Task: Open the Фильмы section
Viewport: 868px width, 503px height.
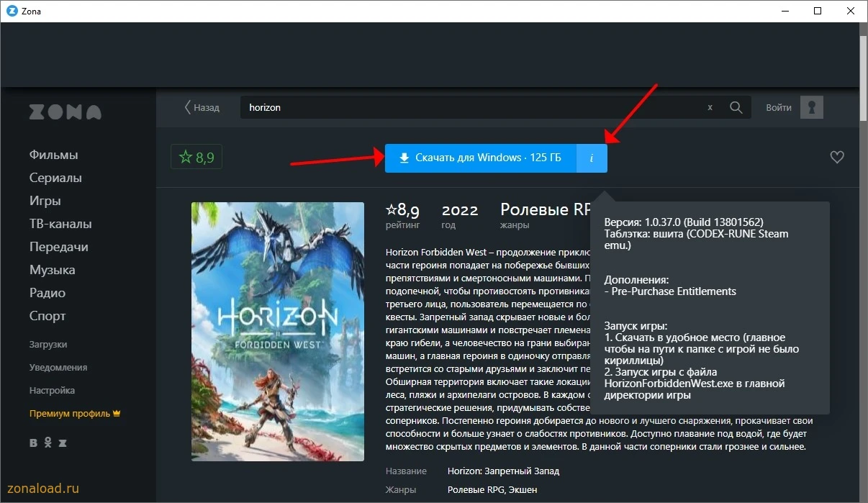Action: click(53, 155)
